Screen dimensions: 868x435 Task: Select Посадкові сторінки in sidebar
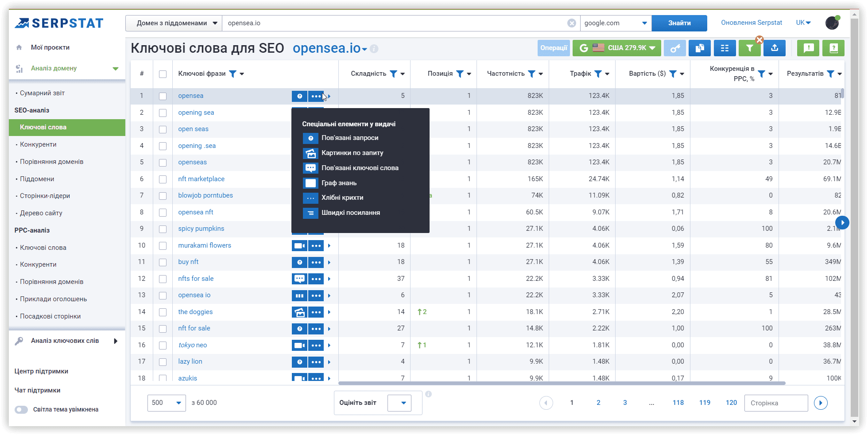[50, 316]
